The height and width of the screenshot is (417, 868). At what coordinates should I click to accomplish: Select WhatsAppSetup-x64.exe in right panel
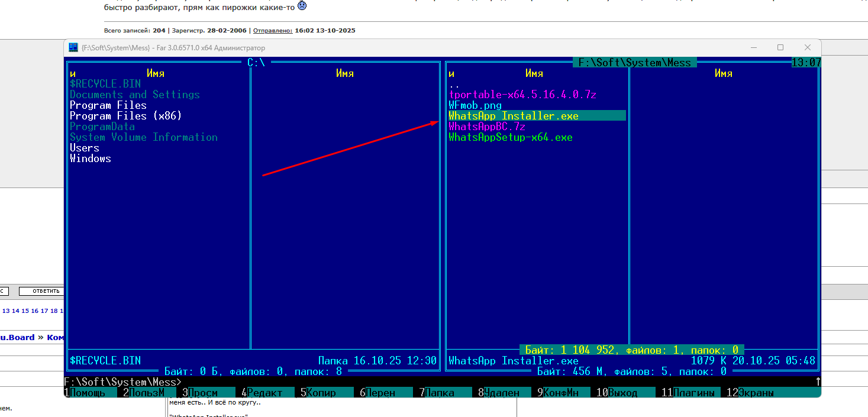[510, 137]
